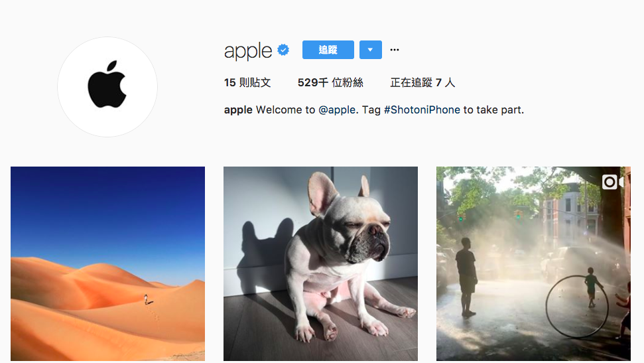Click the apple username heading
The width and height of the screenshot is (644, 363).
pos(247,51)
